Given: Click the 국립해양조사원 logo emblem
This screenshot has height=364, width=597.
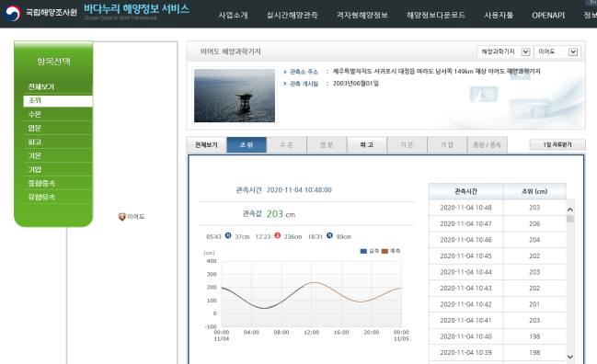Looking at the screenshot, I should coord(12,13).
